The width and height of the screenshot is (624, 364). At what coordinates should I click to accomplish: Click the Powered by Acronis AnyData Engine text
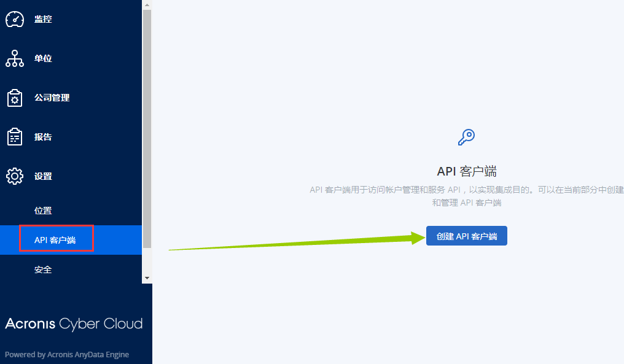pos(67,354)
